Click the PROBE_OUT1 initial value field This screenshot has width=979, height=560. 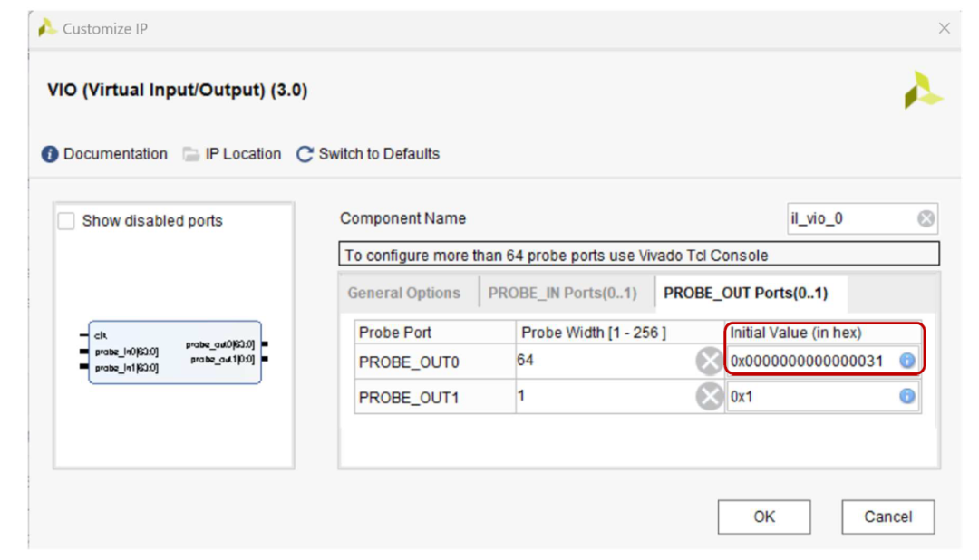point(807,397)
